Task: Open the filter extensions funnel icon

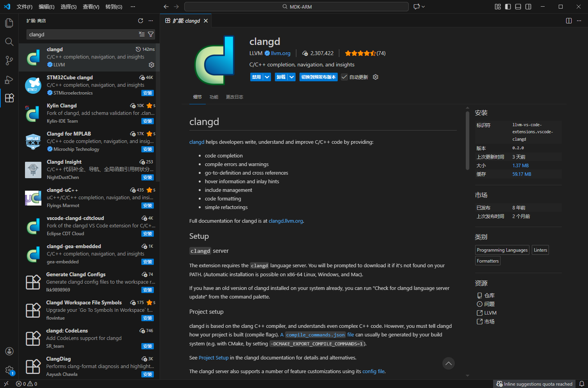Action: [x=151, y=34]
